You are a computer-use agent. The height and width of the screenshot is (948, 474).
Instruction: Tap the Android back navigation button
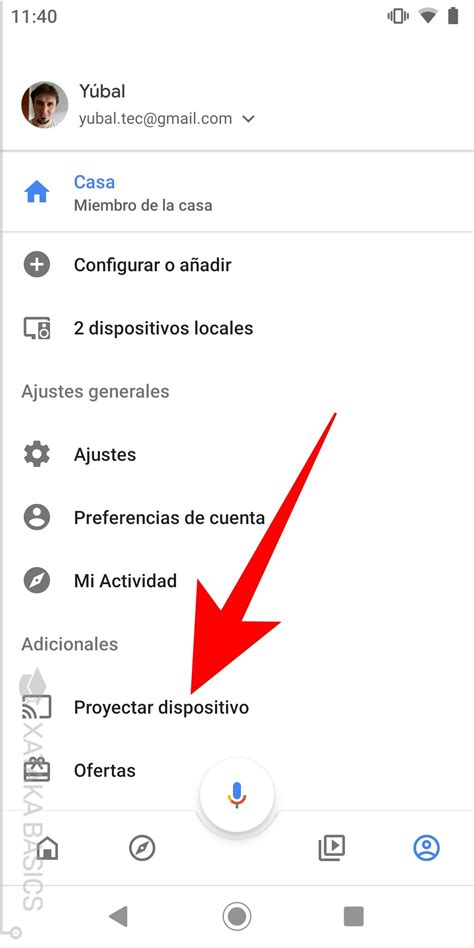[118, 917]
